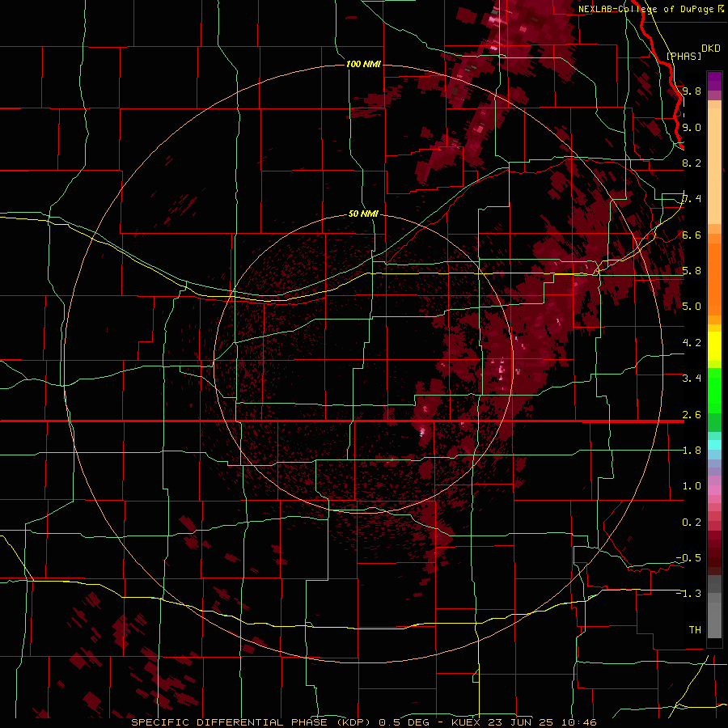728x728 pixels.
Task: Click the 0.2 scale value
Action: pos(692,523)
